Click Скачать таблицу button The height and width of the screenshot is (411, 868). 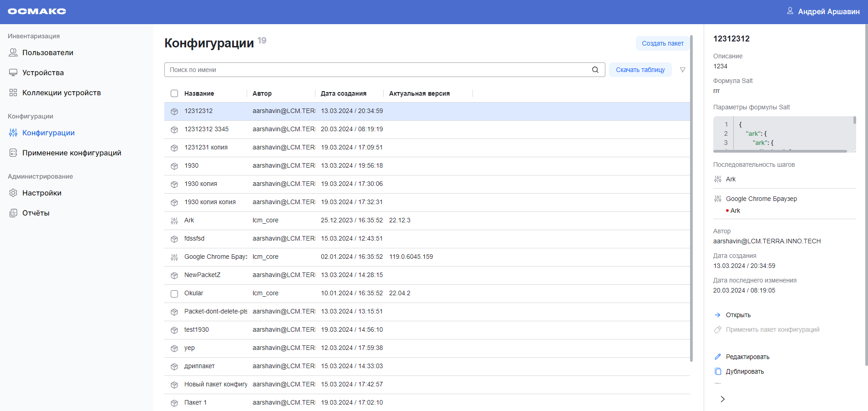pos(640,70)
